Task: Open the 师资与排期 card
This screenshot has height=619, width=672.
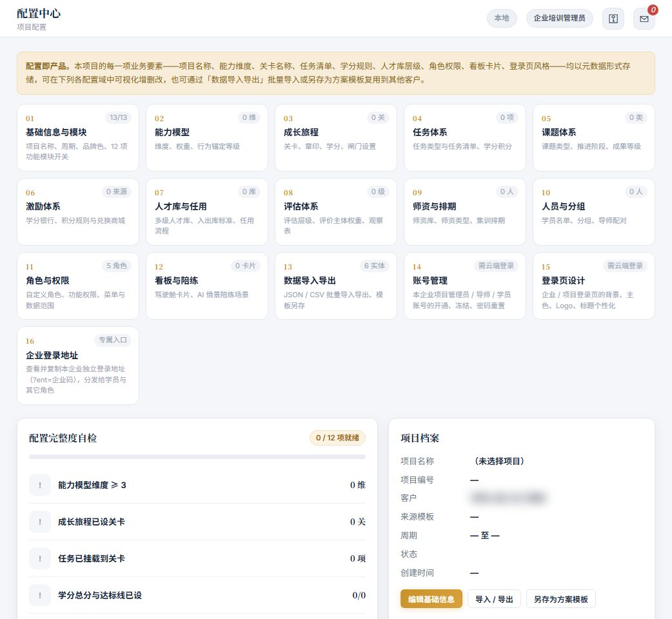Action: pyautogui.click(x=465, y=211)
